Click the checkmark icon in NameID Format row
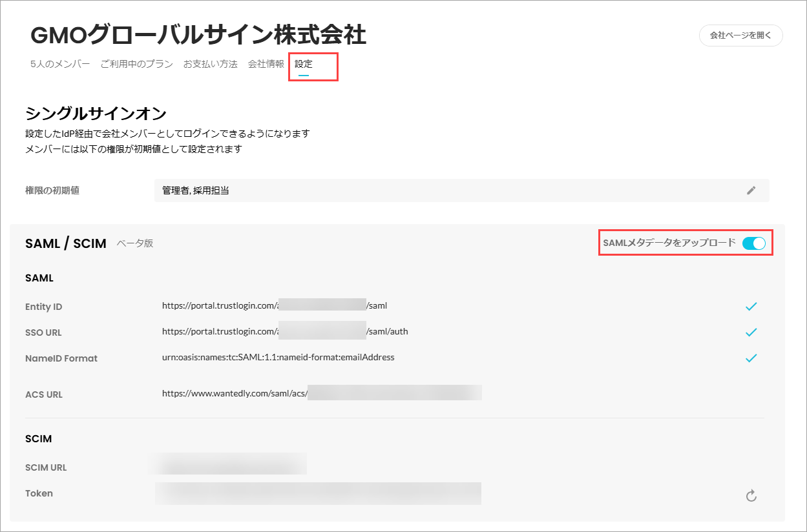 click(751, 358)
